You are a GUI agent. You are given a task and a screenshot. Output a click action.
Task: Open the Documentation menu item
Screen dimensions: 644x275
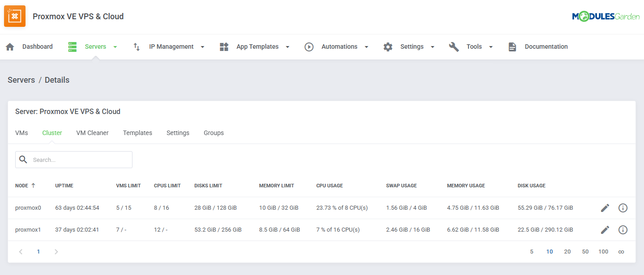point(546,47)
